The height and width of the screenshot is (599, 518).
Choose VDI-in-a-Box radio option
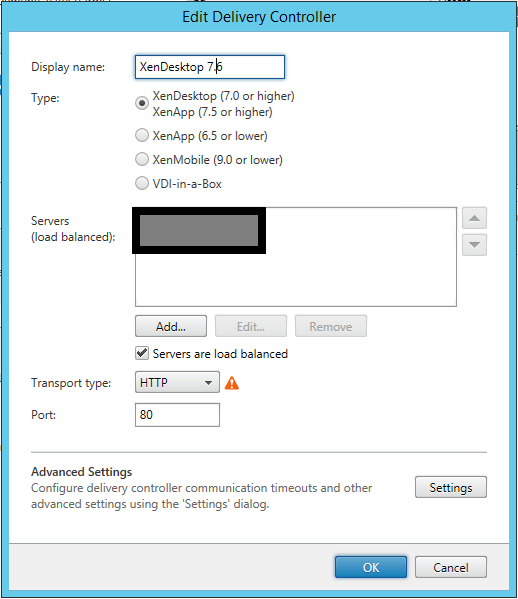(142, 183)
